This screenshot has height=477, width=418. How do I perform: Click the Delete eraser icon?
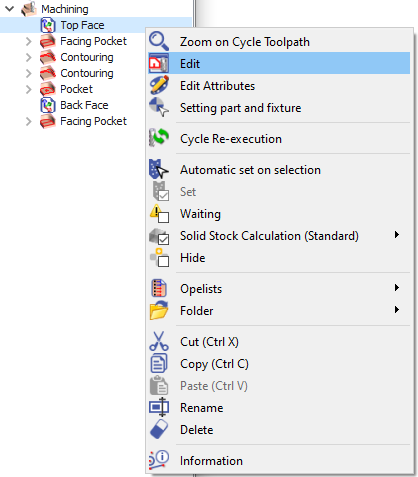(x=159, y=429)
